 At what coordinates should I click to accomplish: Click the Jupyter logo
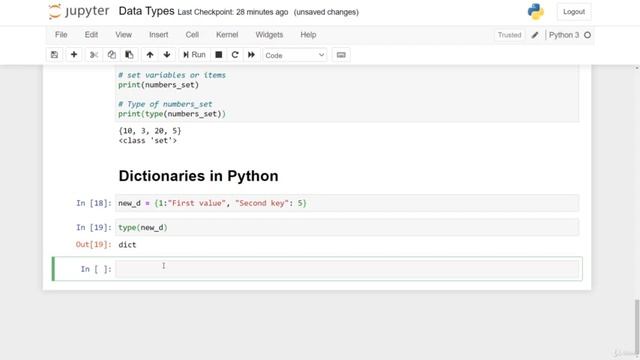[79, 11]
